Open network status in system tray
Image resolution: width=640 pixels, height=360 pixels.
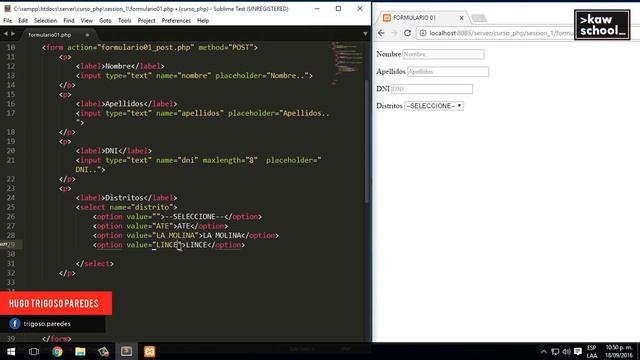click(x=555, y=351)
